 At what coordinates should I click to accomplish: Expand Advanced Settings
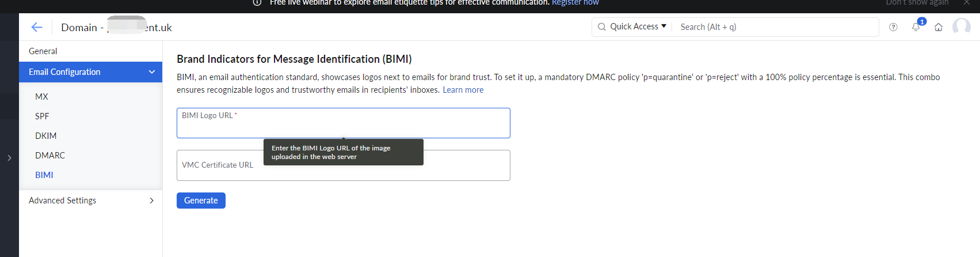point(90,201)
